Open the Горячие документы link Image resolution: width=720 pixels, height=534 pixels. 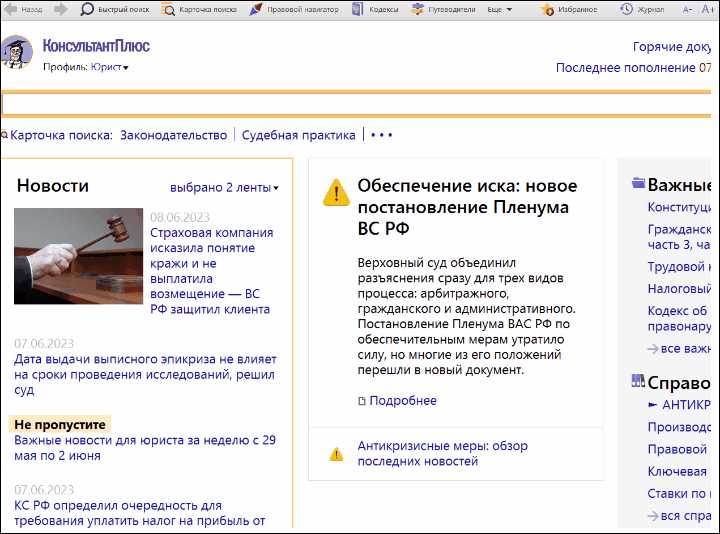[672, 47]
